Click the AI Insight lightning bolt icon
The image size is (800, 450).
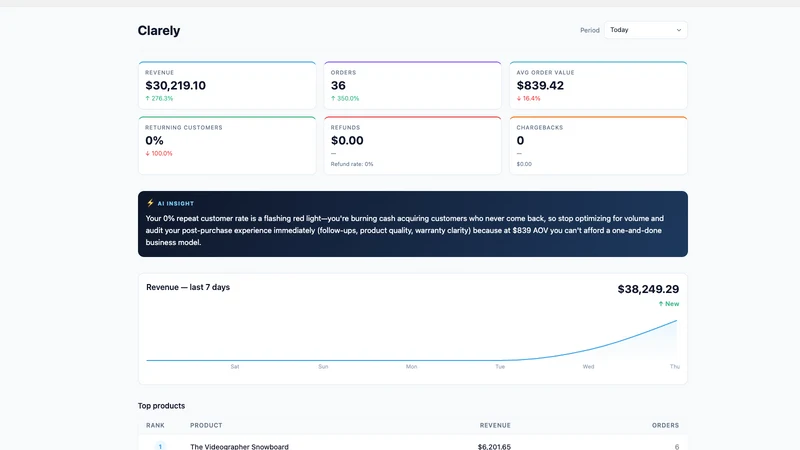point(150,203)
